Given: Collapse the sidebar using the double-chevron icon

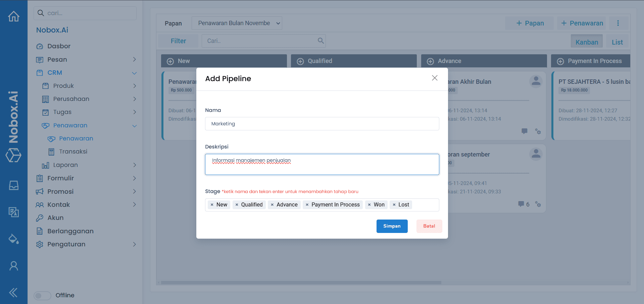Looking at the screenshot, I should (13, 292).
